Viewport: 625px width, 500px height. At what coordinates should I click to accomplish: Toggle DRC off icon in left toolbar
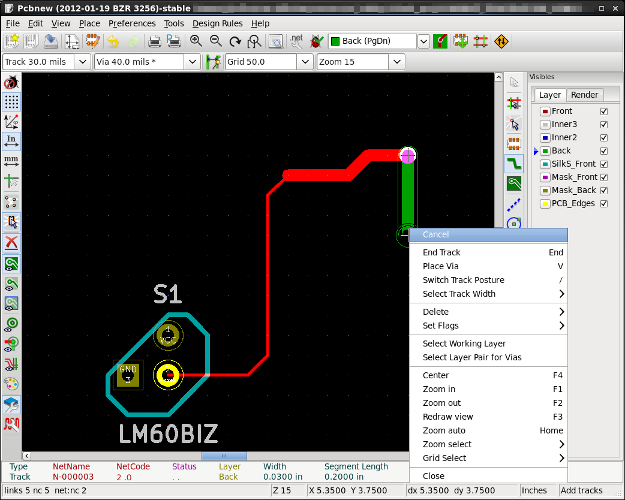(x=11, y=83)
